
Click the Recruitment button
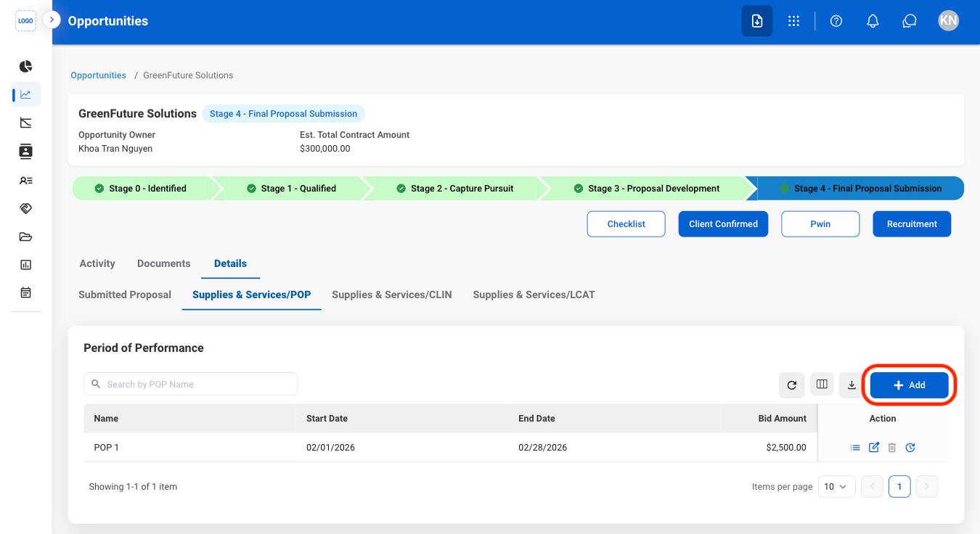(x=912, y=224)
